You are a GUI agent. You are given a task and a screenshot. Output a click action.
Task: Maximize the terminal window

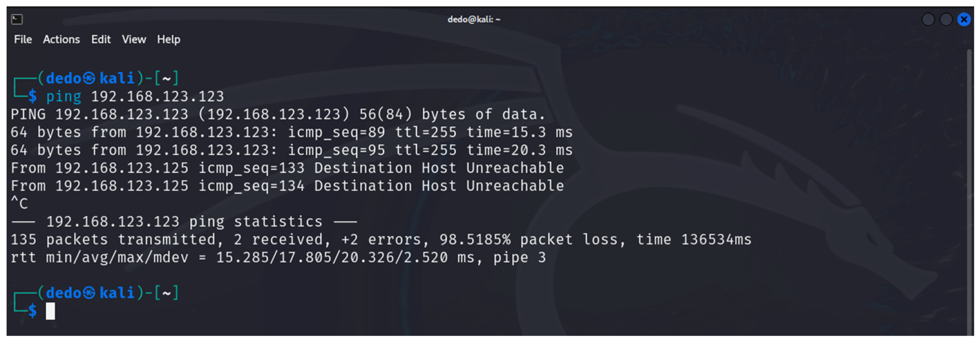[x=946, y=19]
